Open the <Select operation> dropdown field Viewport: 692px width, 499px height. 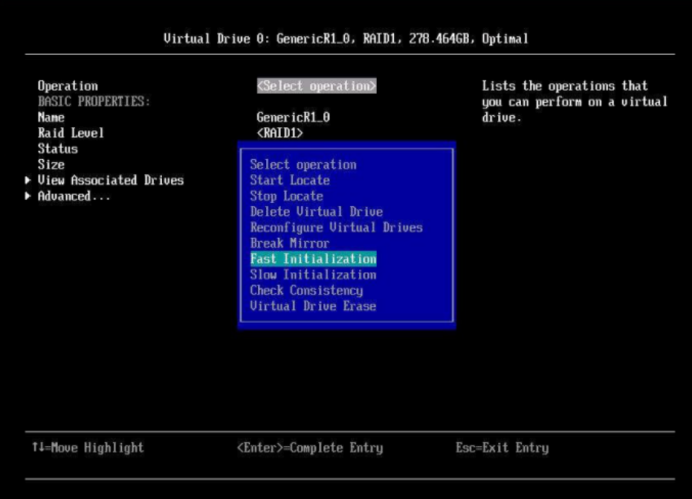(x=316, y=86)
